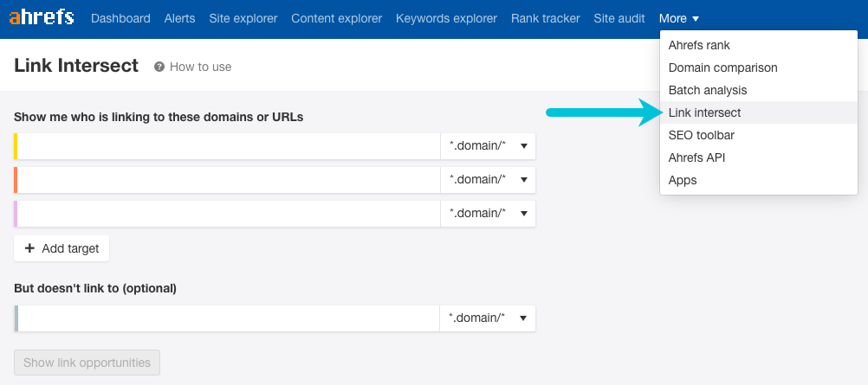This screenshot has width=868, height=385.
Task: Go to Alerts
Action: coord(180,18)
